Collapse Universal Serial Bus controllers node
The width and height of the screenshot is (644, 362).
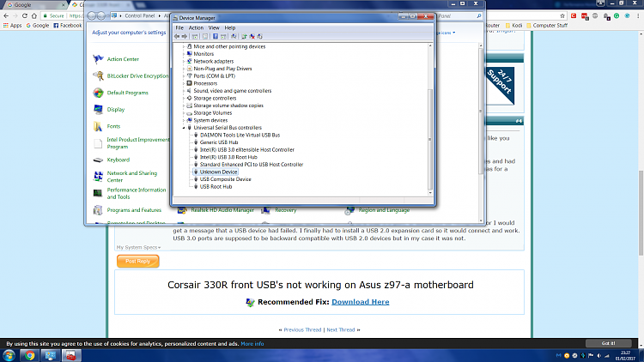pos(184,128)
